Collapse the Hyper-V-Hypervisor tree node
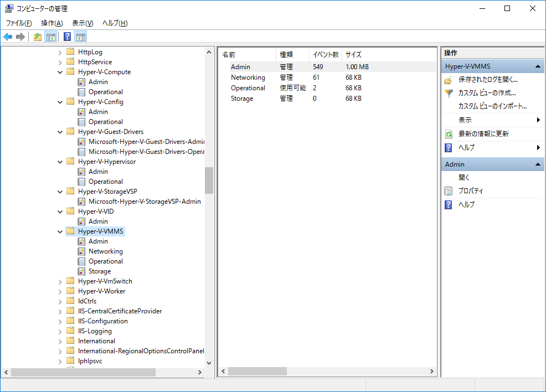Viewport: 546px width, 392px height. (60, 162)
